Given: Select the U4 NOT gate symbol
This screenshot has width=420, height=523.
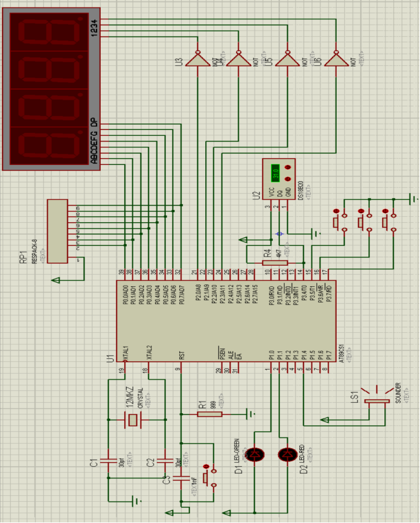Looking at the screenshot, I should [x=238, y=59].
